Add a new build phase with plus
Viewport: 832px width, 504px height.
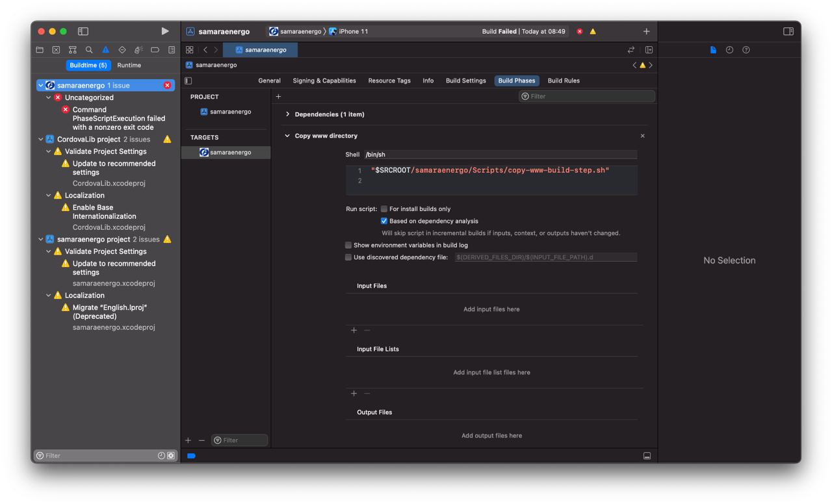click(x=278, y=97)
